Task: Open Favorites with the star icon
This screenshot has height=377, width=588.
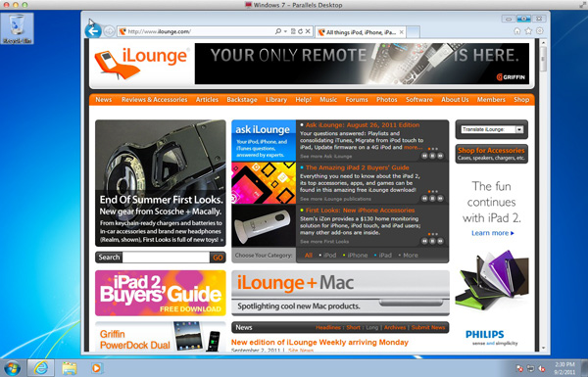Action: pyautogui.click(x=528, y=31)
